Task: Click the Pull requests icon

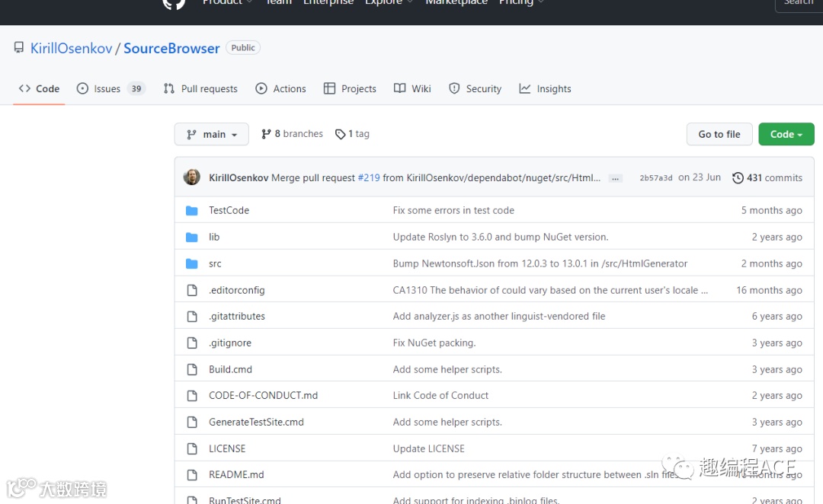Action: pyautogui.click(x=168, y=88)
